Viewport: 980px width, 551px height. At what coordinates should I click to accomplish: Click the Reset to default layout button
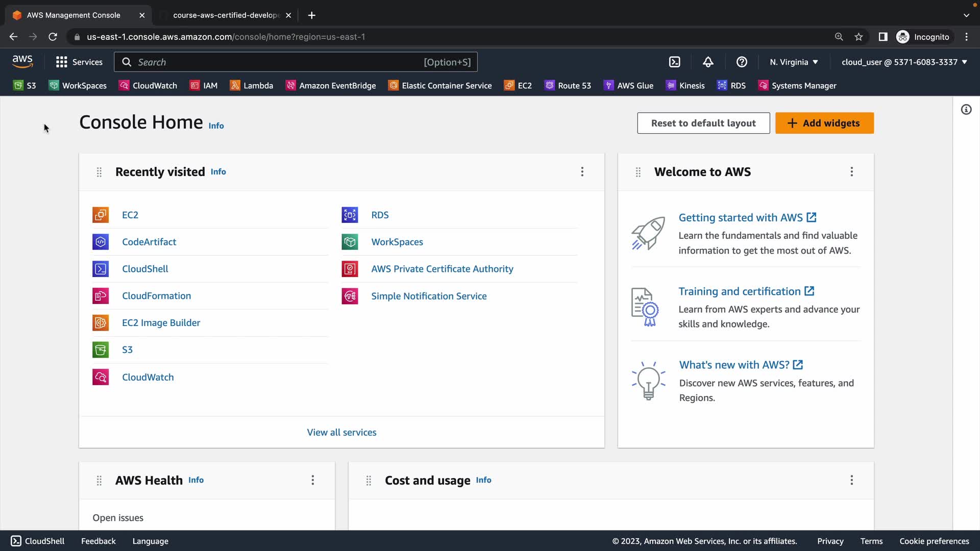[703, 123]
